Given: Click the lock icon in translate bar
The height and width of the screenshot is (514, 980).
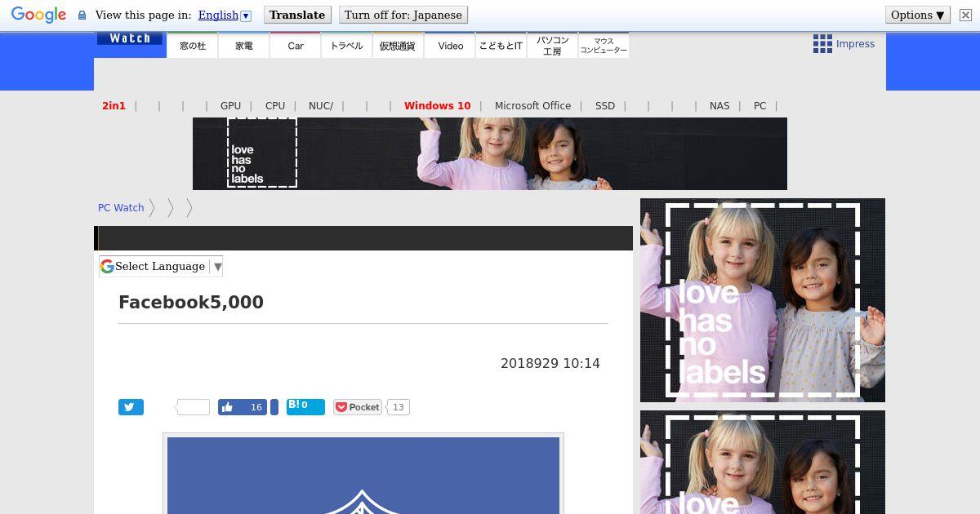Looking at the screenshot, I should [82, 15].
